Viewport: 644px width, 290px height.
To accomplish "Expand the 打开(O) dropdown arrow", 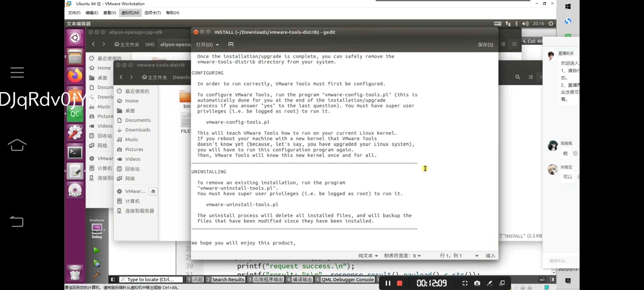I will 217,45.
